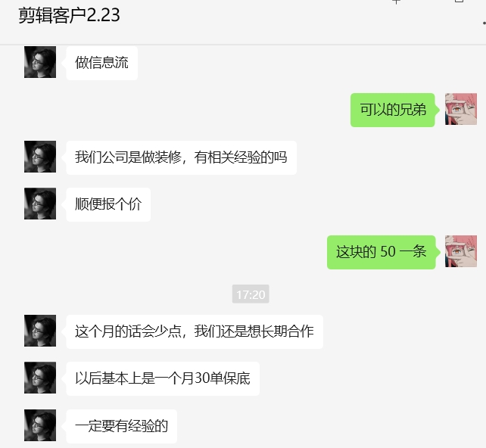Open sender avatar beside 一定要有经验的 message

tap(40, 425)
